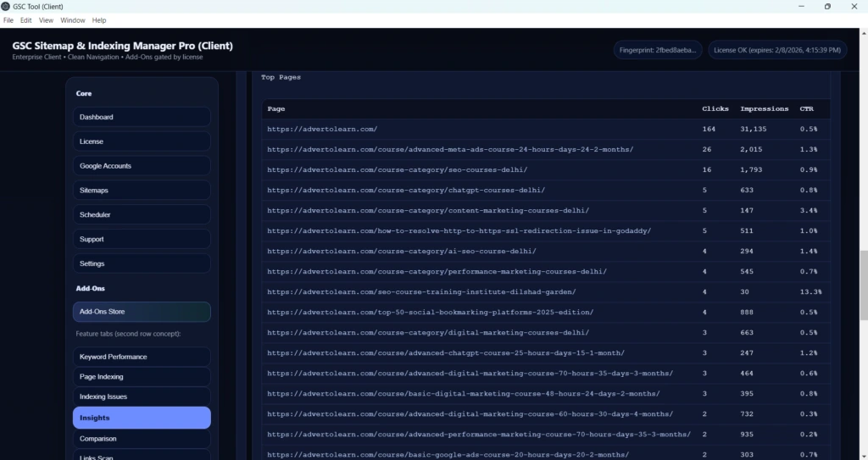Select the ai-seo-course-delhi URL

(401, 252)
